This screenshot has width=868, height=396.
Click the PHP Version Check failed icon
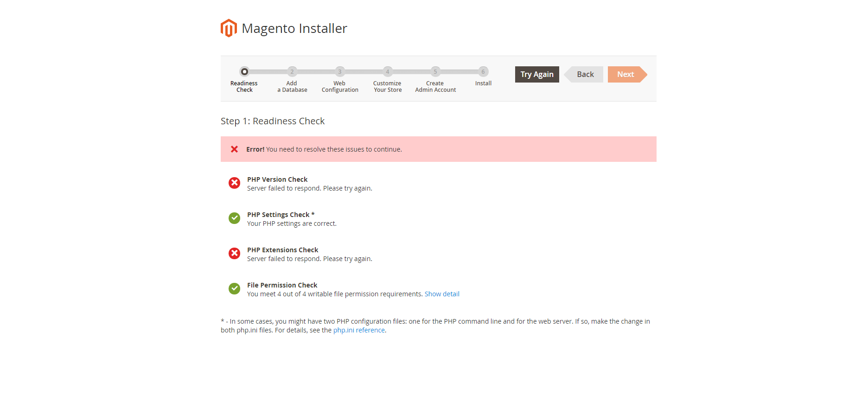coord(235,183)
